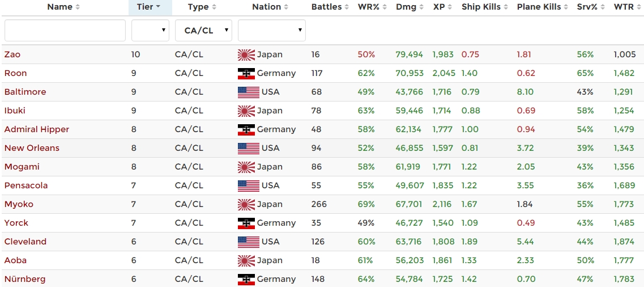
Task: Click the USA flag icon in Cleveland row
Action: tap(248, 242)
